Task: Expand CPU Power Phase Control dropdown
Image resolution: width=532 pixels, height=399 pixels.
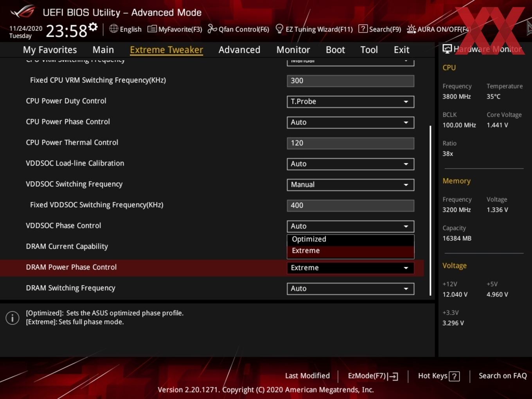Action: pyautogui.click(x=350, y=122)
